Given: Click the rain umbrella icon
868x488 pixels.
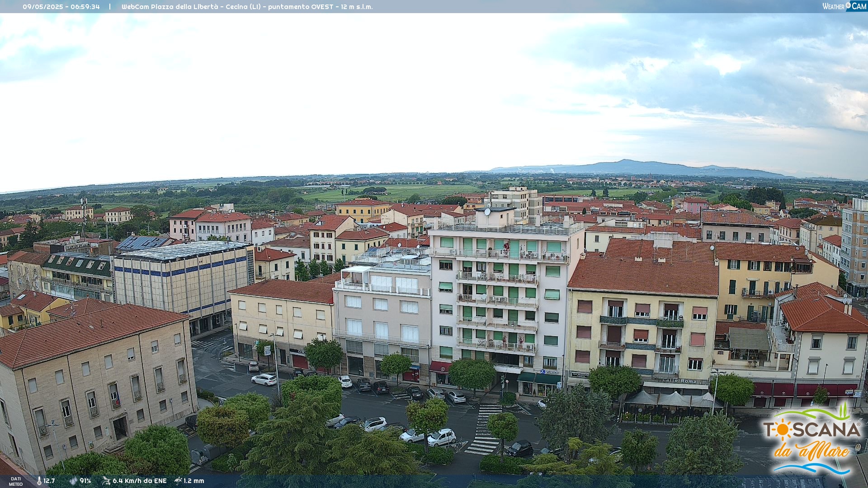Looking at the screenshot, I should tap(178, 481).
